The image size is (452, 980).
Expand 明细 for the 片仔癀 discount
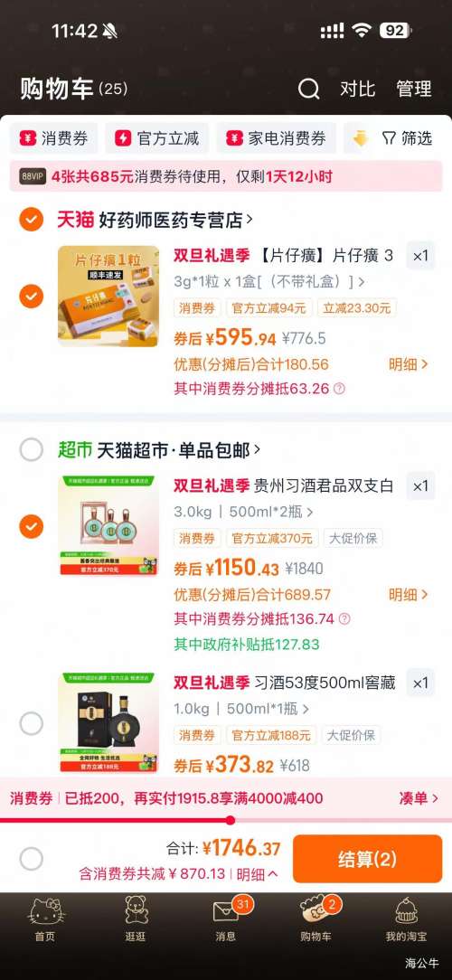point(409,364)
